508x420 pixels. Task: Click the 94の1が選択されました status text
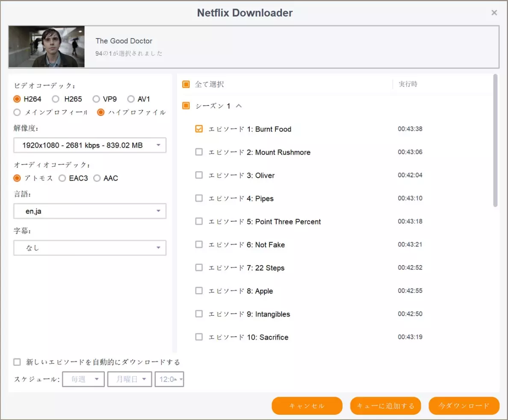[x=129, y=53]
